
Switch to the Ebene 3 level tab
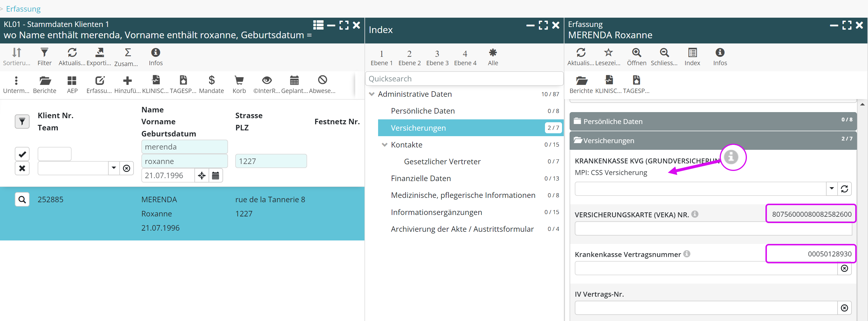[437, 57]
